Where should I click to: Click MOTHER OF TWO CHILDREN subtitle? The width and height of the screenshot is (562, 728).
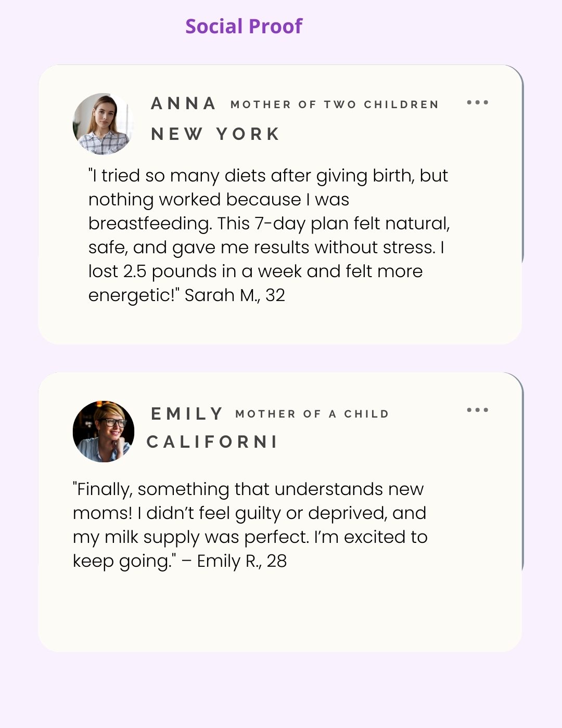(x=335, y=105)
